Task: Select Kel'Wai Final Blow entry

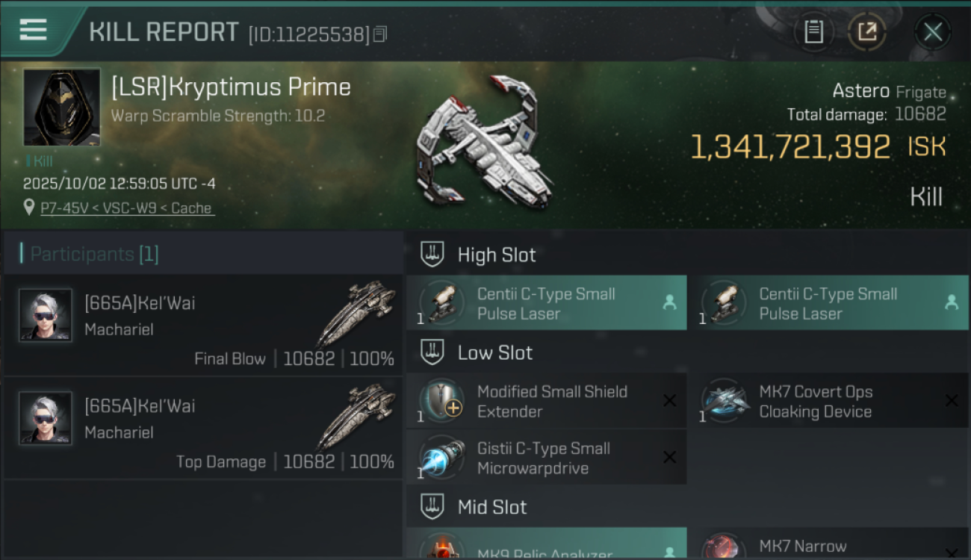Action: [202, 326]
